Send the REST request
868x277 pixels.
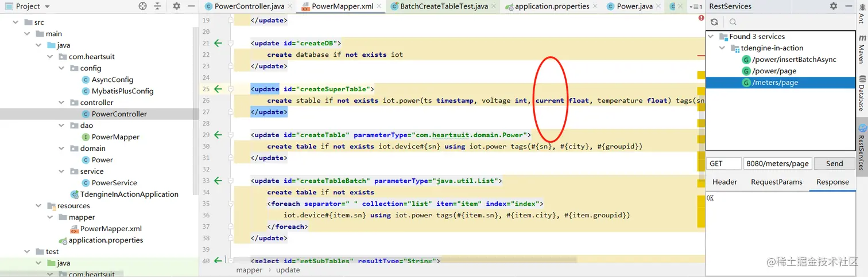834,163
